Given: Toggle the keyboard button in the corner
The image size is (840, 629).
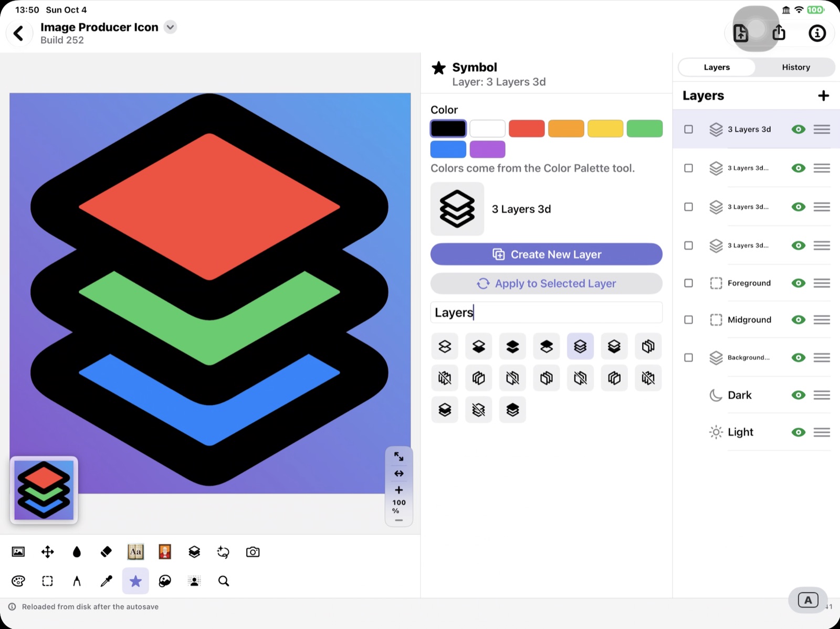Looking at the screenshot, I should [808, 600].
